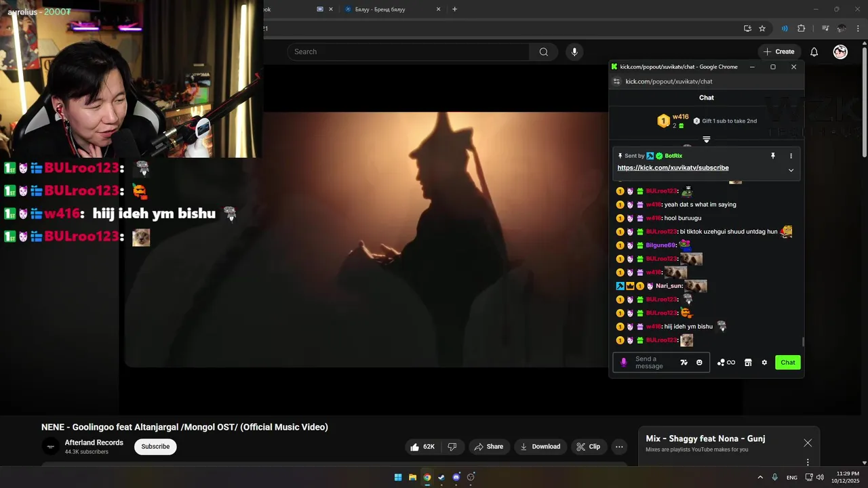Open the Chrome profile avatar
This screenshot has width=868, height=488.
[x=842, y=28]
